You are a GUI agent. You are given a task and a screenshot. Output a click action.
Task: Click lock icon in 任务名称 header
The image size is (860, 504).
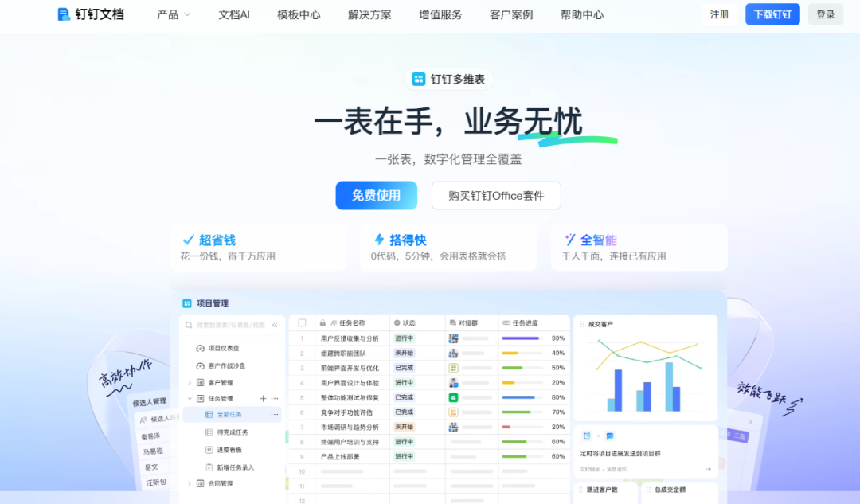[323, 323]
